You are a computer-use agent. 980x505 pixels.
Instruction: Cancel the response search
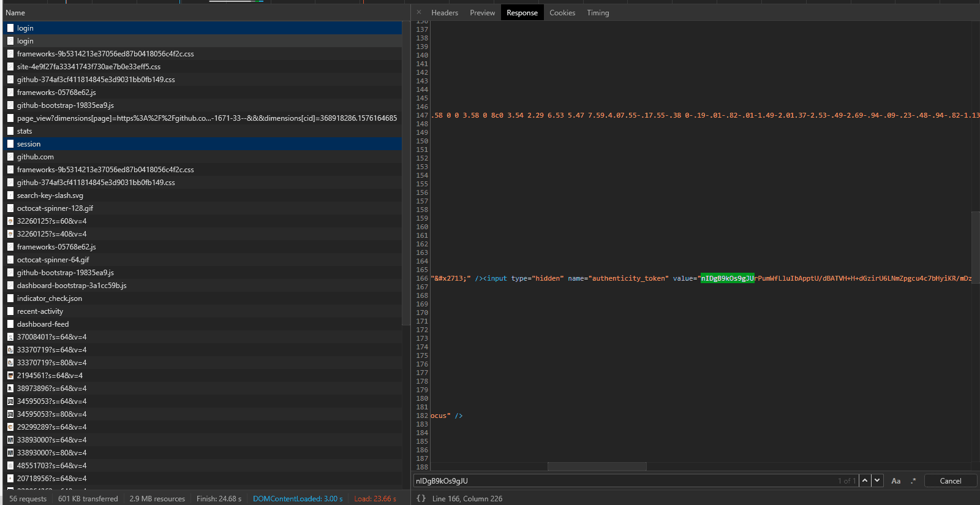pyautogui.click(x=950, y=481)
